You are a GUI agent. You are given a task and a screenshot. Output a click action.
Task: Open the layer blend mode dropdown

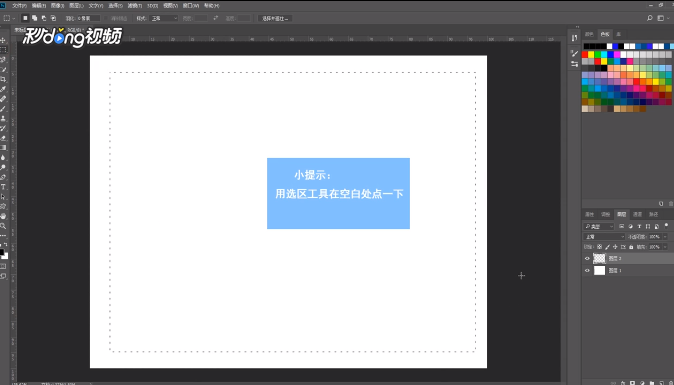(x=604, y=237)
